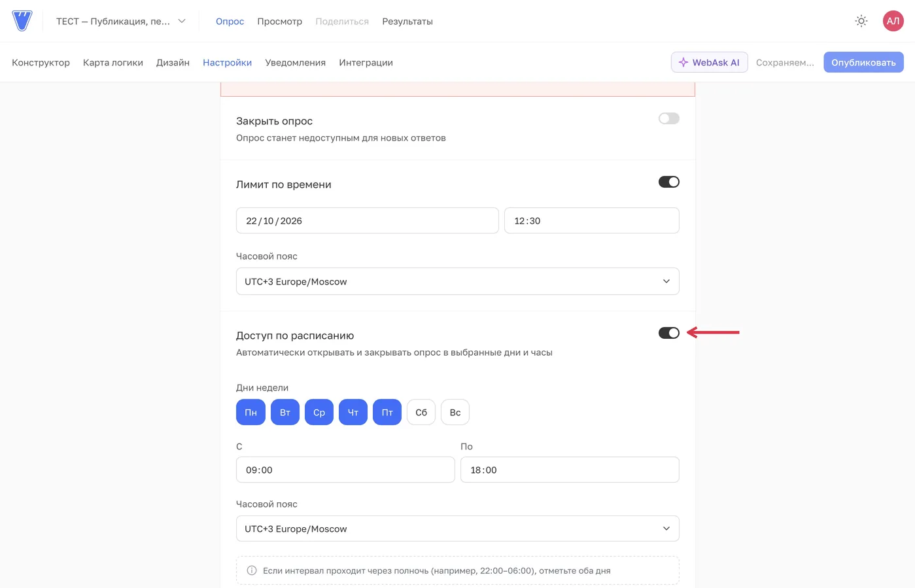
Task: Open time limit Часовой пояс dropdown
Action: coord(457,281)
